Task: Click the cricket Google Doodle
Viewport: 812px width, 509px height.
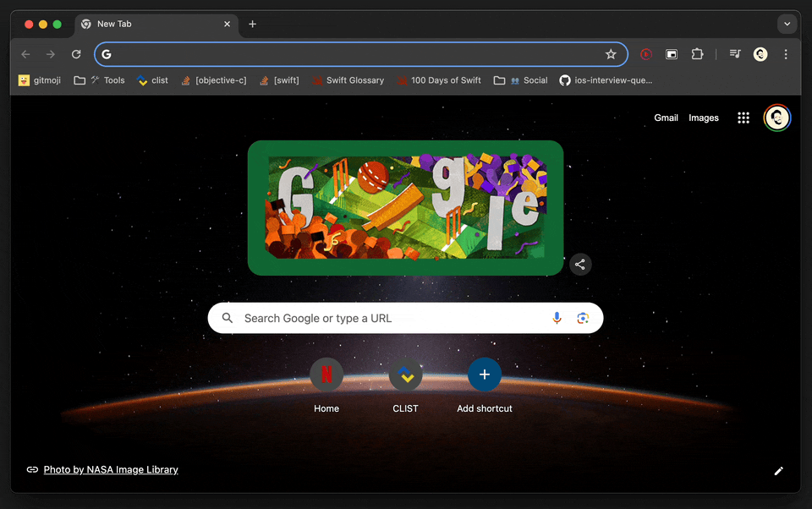Action: tap(405, 208)
